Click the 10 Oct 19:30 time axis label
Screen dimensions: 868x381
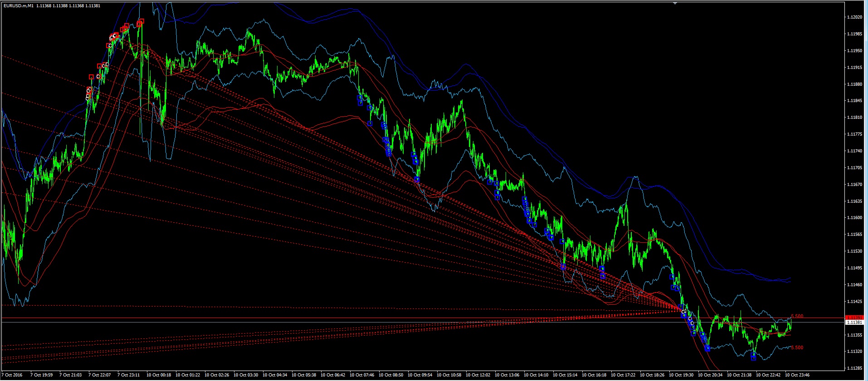pos(681,375)
